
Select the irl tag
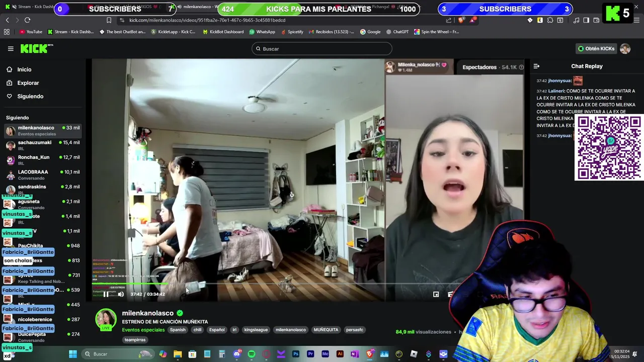click(x=234, y=330)
